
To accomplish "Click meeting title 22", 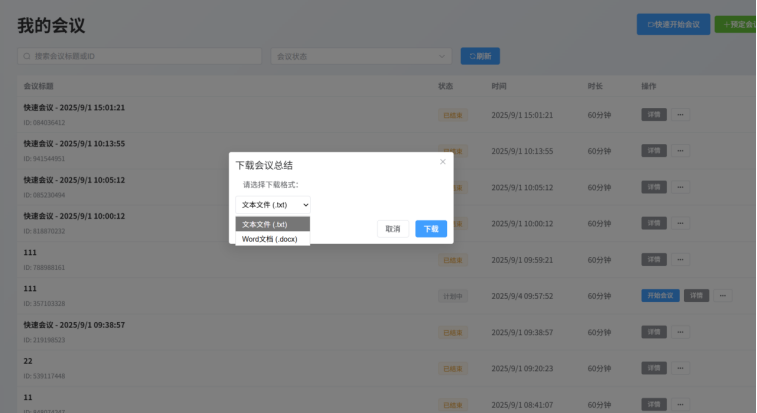I will [28, 361].
